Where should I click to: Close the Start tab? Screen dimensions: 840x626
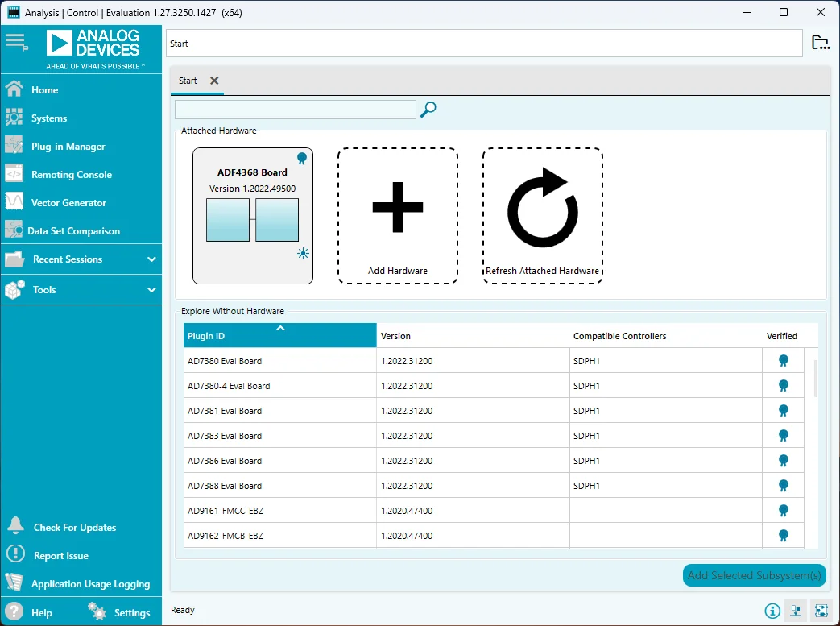tap(214, 81)
